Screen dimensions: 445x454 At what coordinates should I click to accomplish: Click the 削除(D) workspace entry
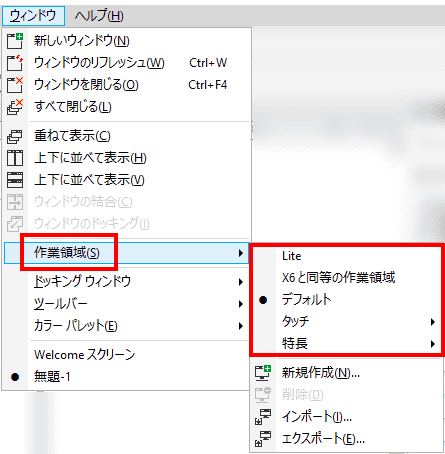(347, 395)
